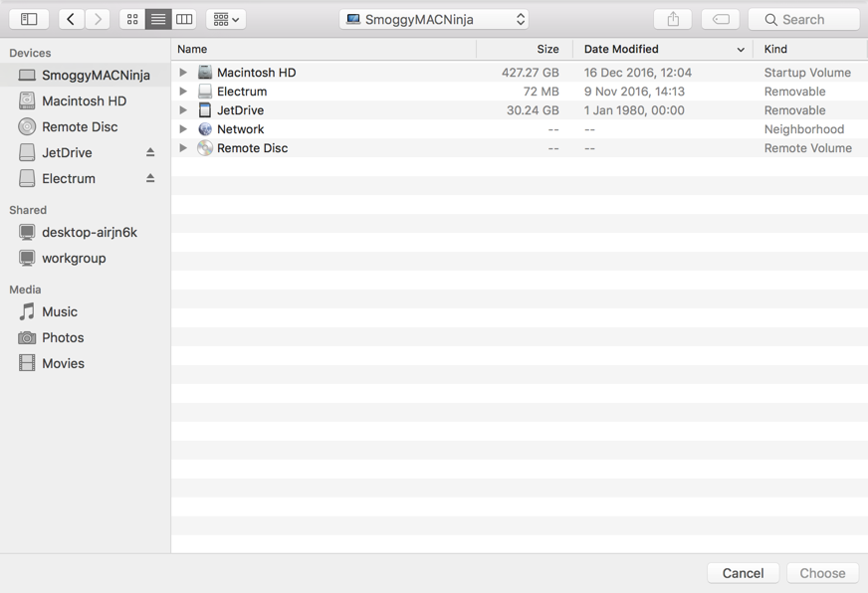Click the 72 MB size cell
This screenshot has width=868, height=593.
pos(541,92)
